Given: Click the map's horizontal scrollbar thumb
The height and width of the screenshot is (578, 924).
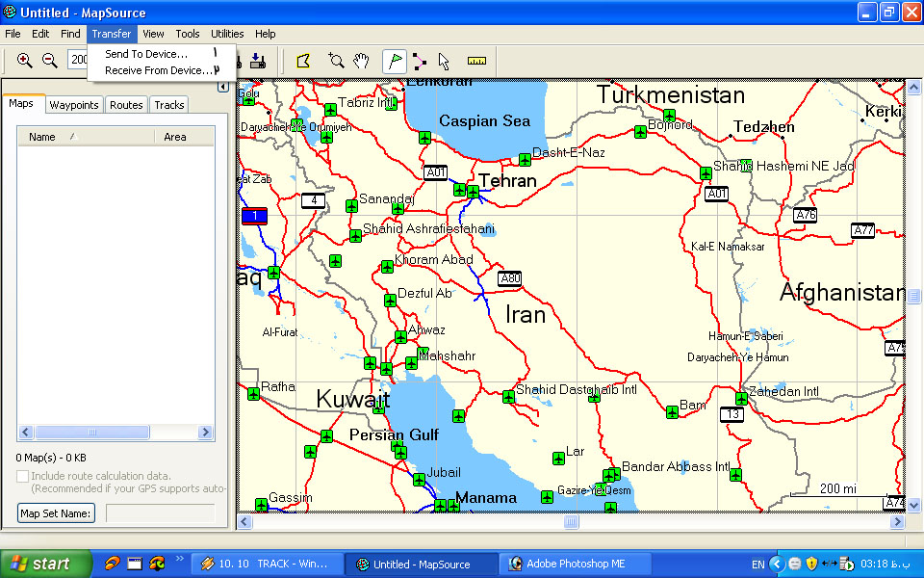Looking at the screenshot, I should click(571, 522).
